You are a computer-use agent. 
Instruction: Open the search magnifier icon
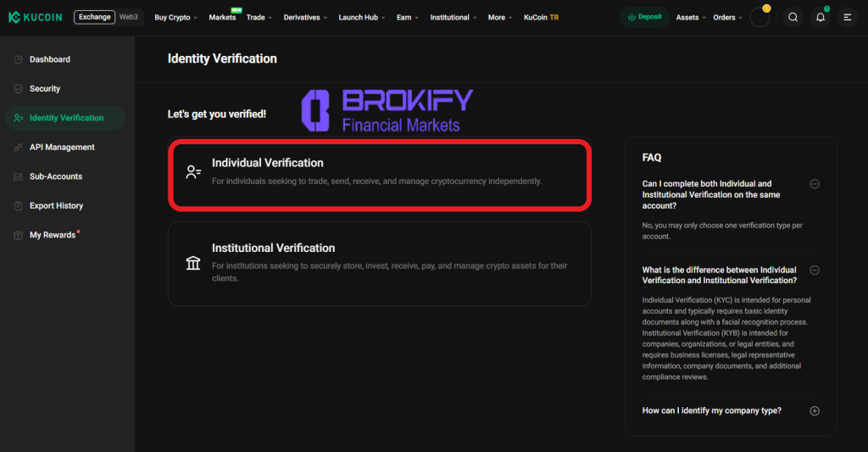(793, 17)
